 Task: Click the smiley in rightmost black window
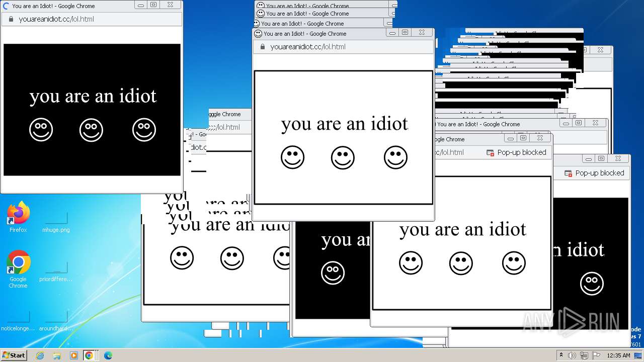point(592,283)
